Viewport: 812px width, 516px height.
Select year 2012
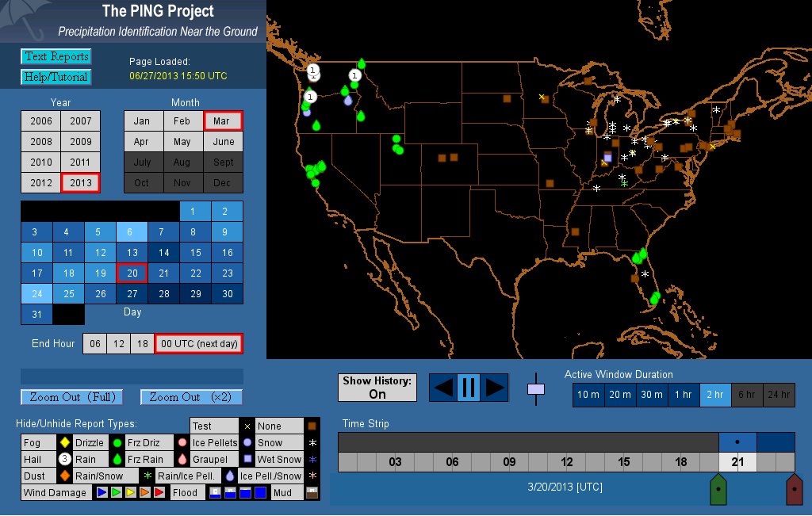click(40, 183)
